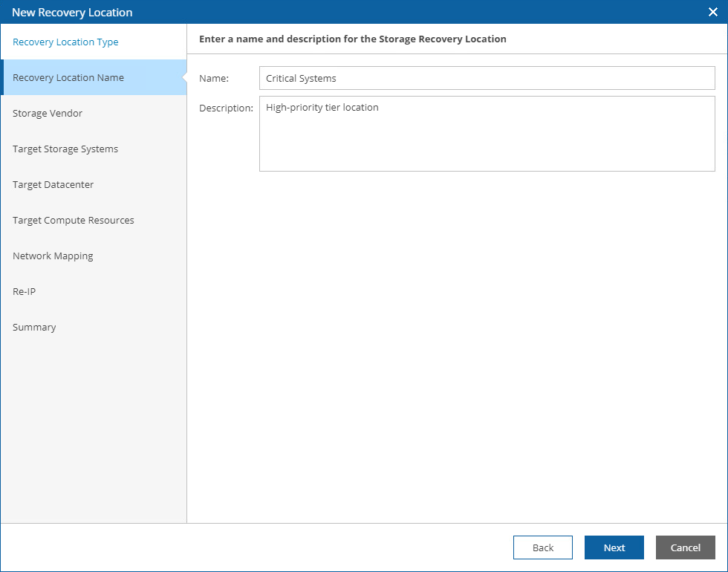Cancel the recovery location wizard
This screenshot has height=572, width=728.
tap(685, 547)
